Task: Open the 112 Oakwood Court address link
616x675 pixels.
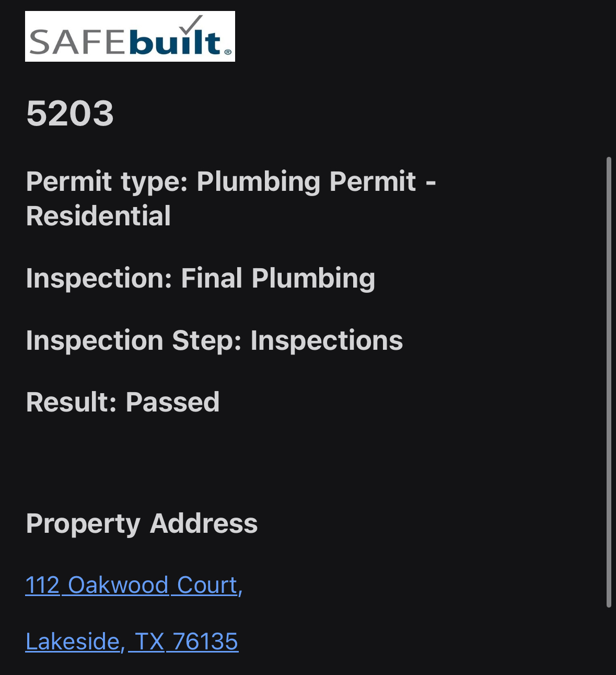Action: (130, 585)
